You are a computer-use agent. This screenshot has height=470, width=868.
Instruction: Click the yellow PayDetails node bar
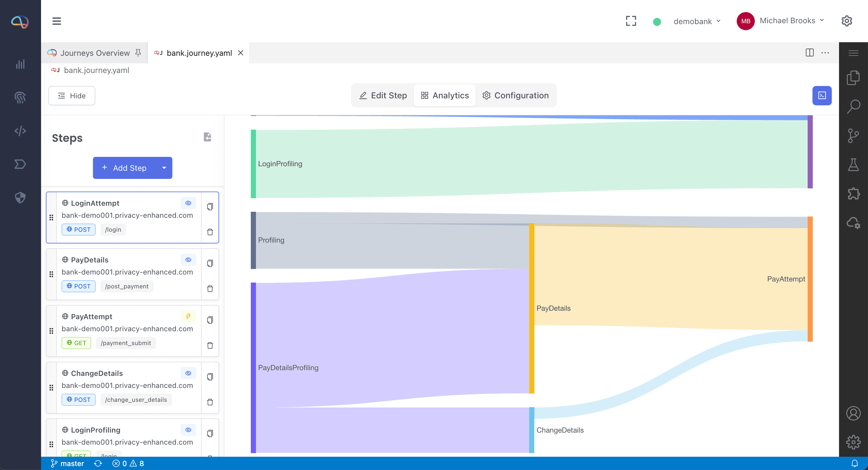click(x=531, y=308)
